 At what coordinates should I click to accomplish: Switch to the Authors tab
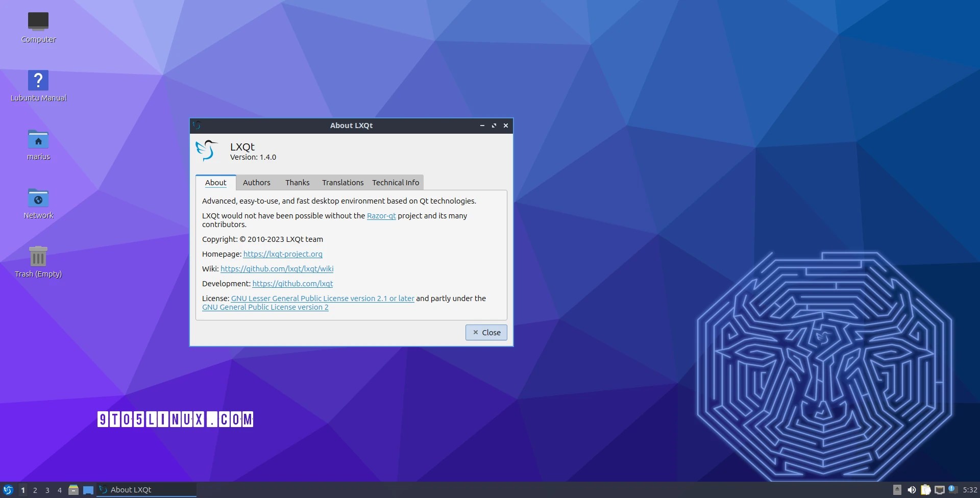click(257, 182)
